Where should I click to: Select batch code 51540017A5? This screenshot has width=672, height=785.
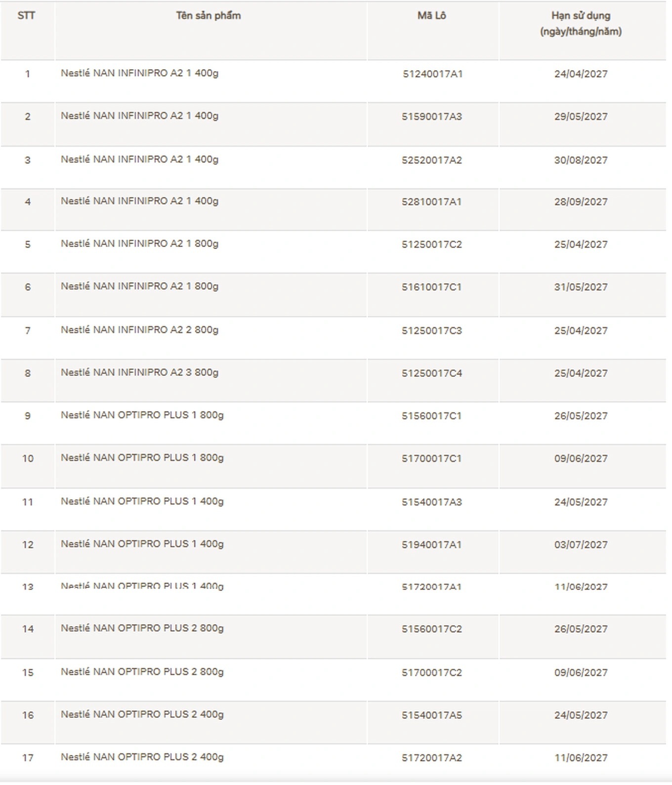[x=432, y=715]
